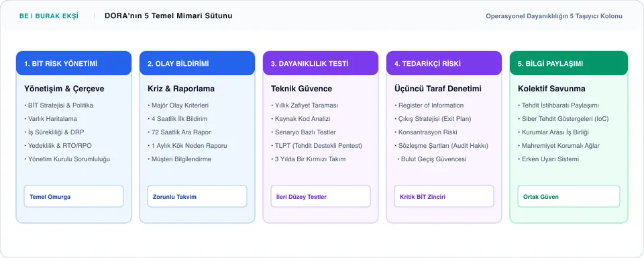Click the Varlık Haritalama item
The height and width of the screenshot is (258, 644).
(50, 119)
